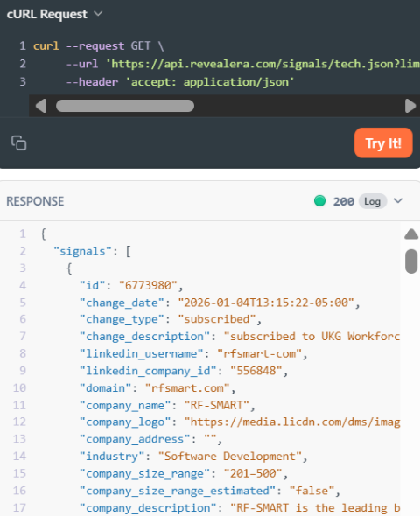Click the horizontal scrollbar right arrow
420x516 pixels.
(x=410, y=106)
